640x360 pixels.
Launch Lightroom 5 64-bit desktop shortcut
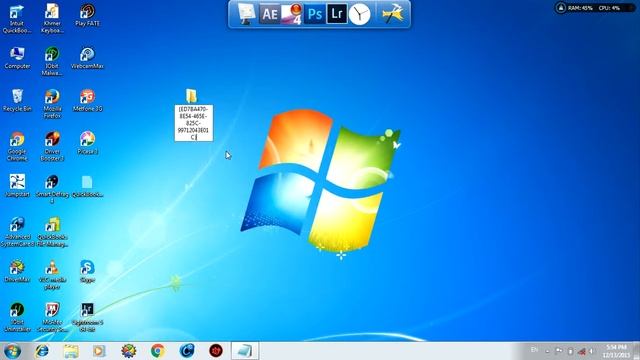[x=87, y=317]
